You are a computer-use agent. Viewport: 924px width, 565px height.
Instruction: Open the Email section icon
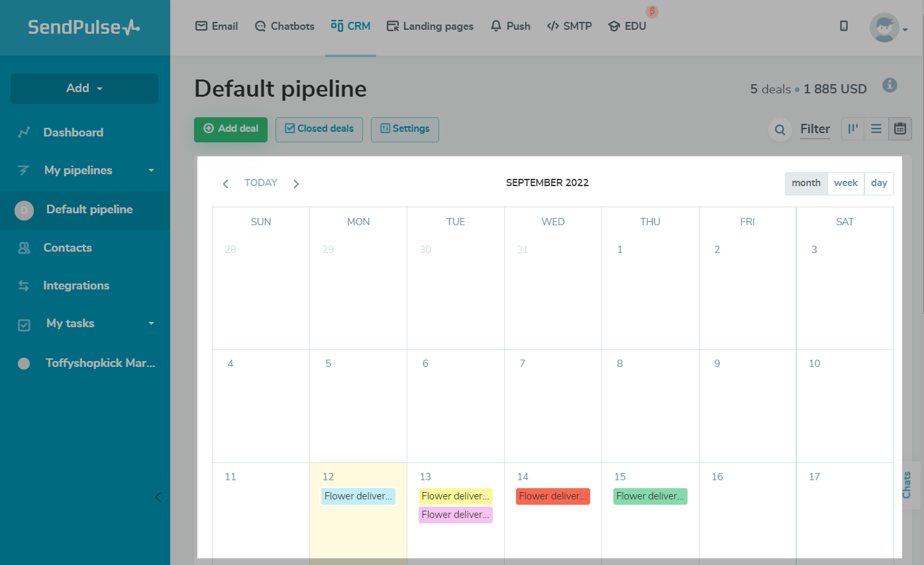[201, 25]
